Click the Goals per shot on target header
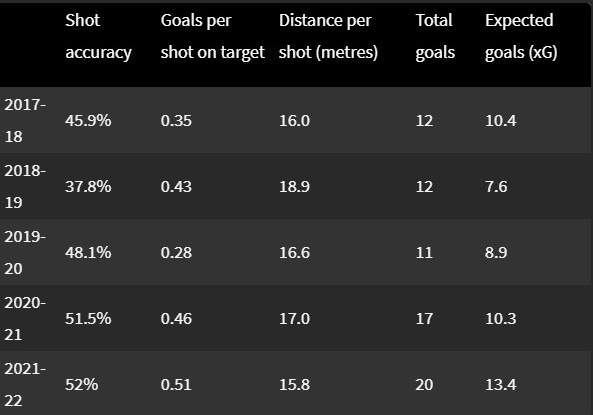The width and height of the screenshot is (593, 415). pos(213,37)
